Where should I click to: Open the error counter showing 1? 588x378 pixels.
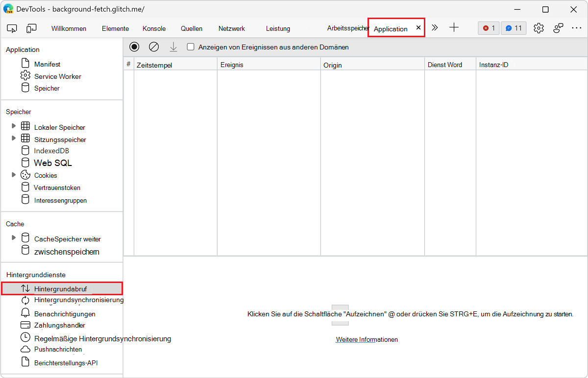coord(489,28)
